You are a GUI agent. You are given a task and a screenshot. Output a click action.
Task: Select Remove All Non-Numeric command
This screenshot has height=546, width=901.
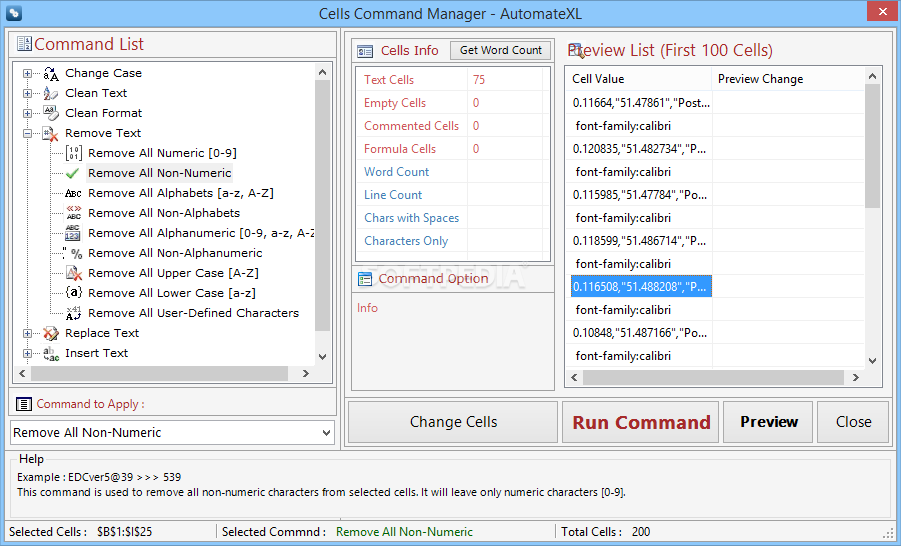click(160, 173)
